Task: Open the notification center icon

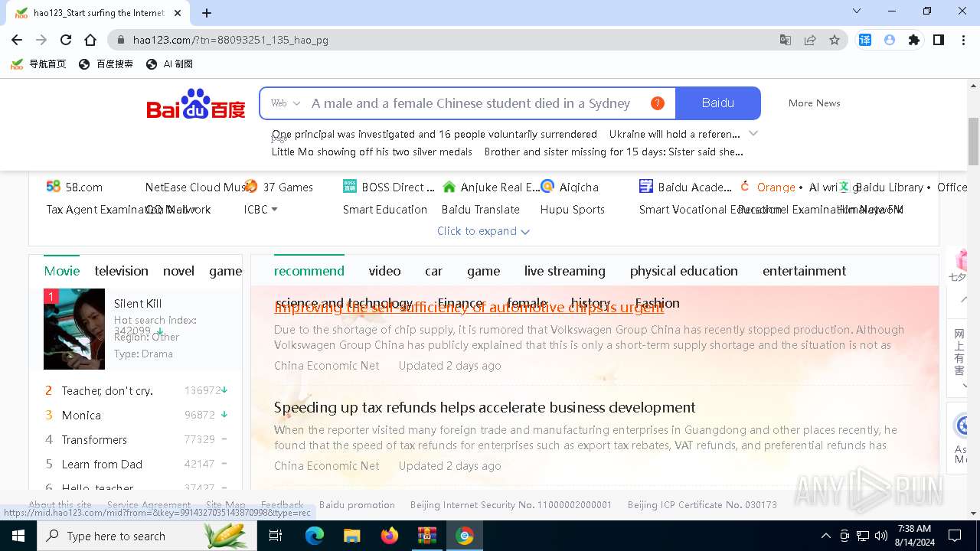Action: tap(955, 536)
